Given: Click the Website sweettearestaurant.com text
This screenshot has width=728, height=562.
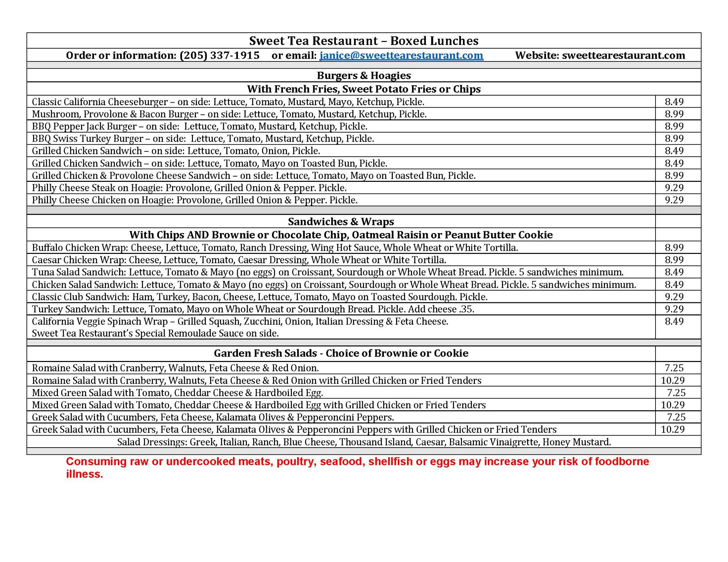Looking at the screenshot, I should (600, 55).
